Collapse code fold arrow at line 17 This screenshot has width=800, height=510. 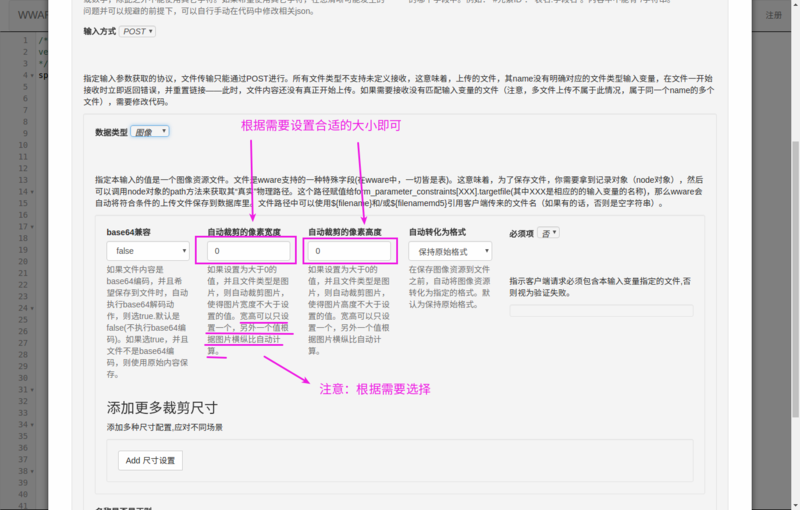[x=32, y=226]
